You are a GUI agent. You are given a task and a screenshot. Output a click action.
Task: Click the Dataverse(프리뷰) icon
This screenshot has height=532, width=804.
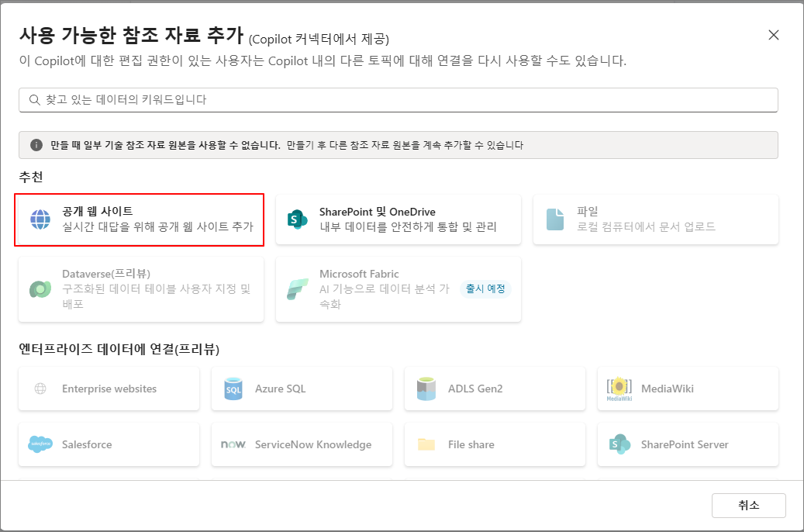click(x=40, y=289)
